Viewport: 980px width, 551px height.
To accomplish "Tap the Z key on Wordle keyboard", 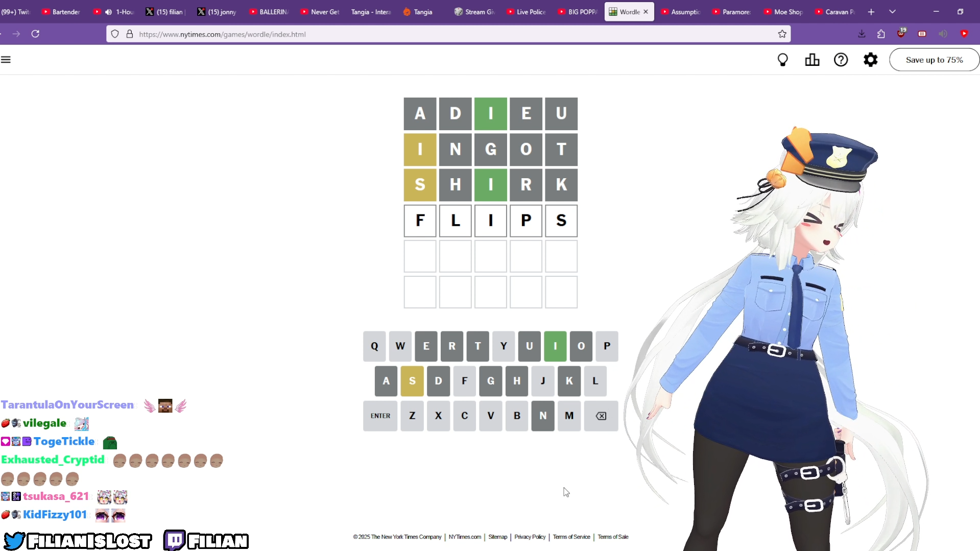I will (x=412, y=416).
